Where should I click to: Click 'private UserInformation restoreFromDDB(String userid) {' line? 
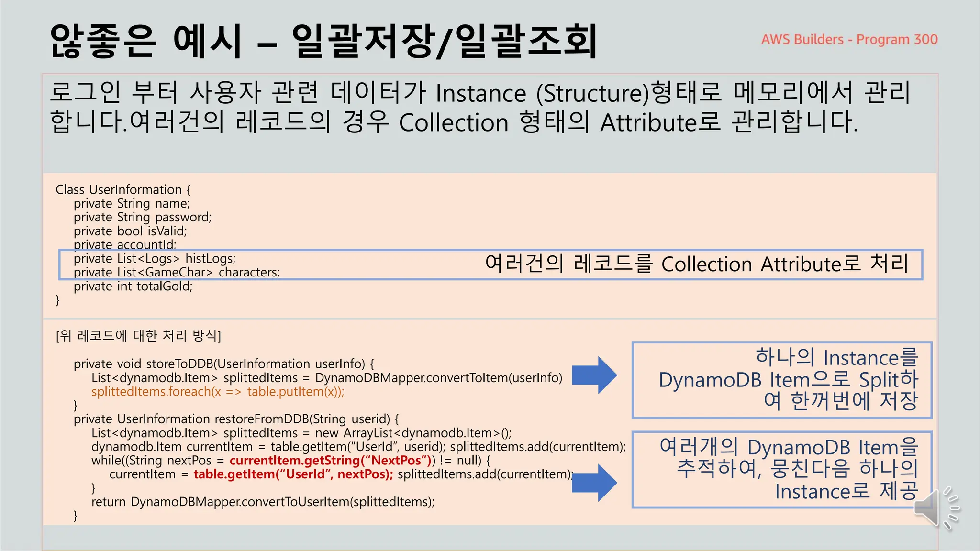click(236, 419)
